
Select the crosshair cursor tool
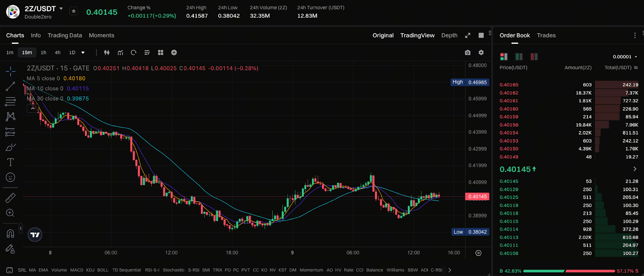pyautogui.click(x=10, y=72)
